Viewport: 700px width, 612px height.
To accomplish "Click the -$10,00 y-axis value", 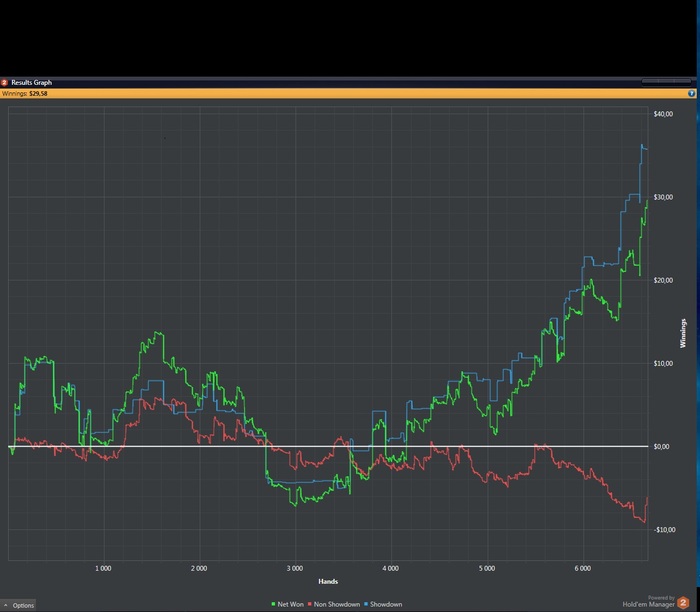I will point(664,529).
